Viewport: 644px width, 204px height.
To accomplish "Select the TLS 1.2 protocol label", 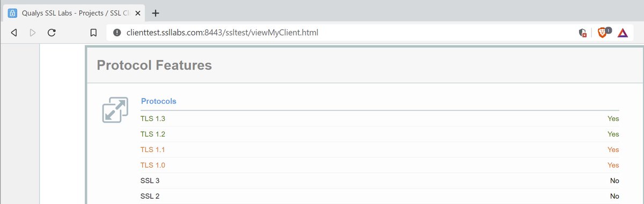I will point(153,134).
